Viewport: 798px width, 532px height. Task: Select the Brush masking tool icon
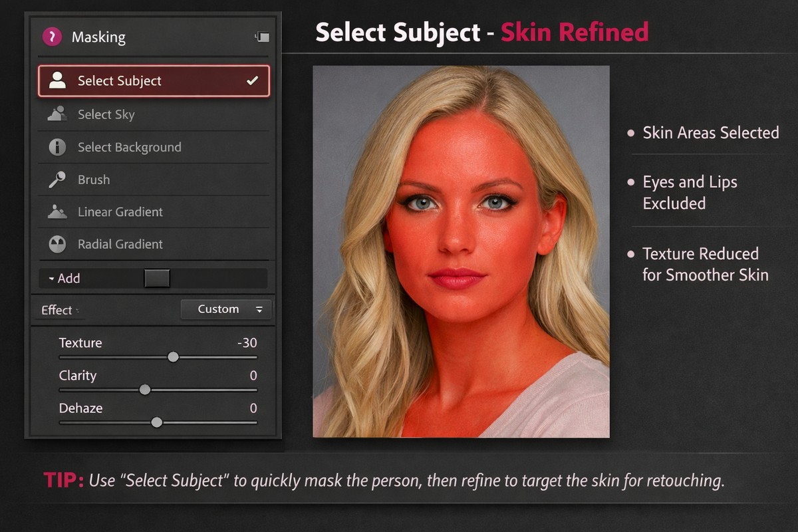56,180
